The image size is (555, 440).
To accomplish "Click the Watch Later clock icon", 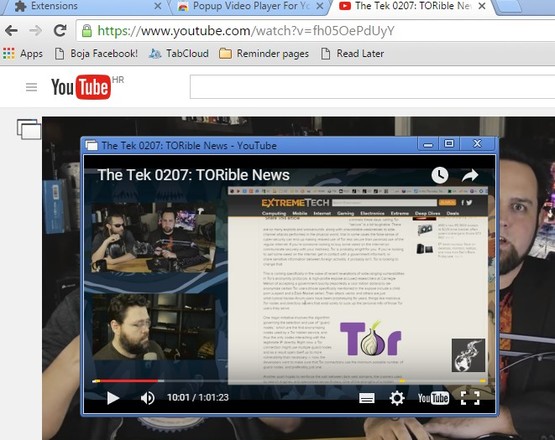I will (x=440, y=175).
